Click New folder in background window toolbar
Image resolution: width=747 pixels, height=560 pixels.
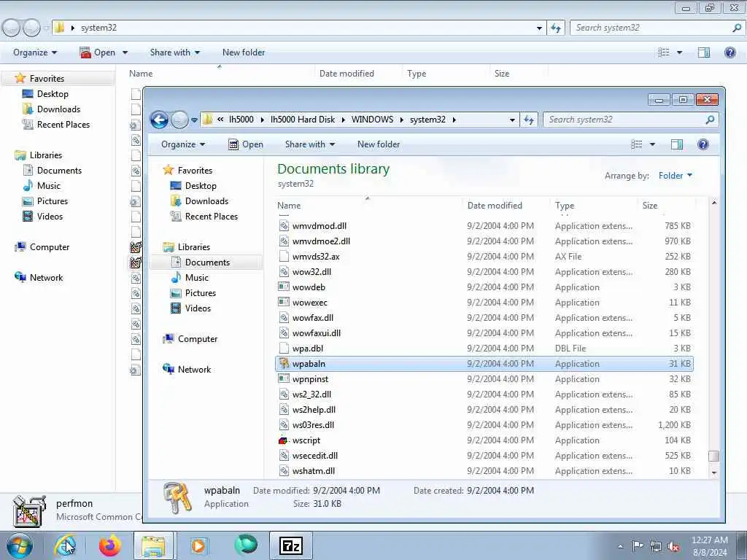click(244, 52)
